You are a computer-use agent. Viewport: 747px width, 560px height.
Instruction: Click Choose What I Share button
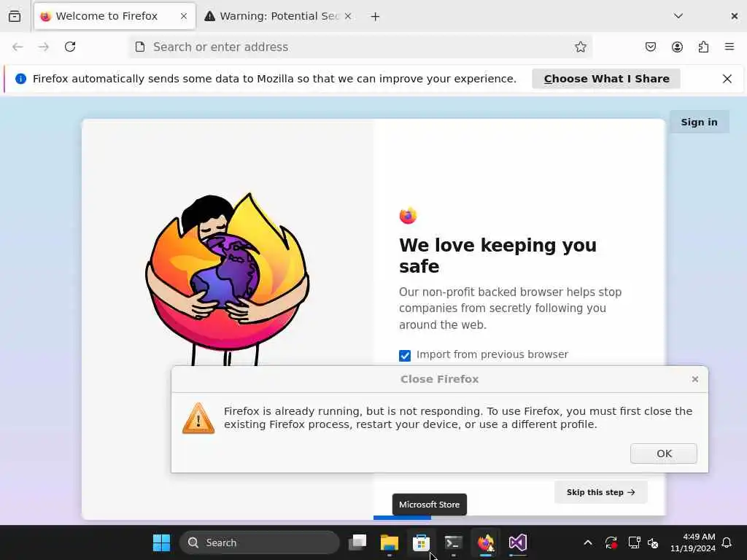pos(606,79)
